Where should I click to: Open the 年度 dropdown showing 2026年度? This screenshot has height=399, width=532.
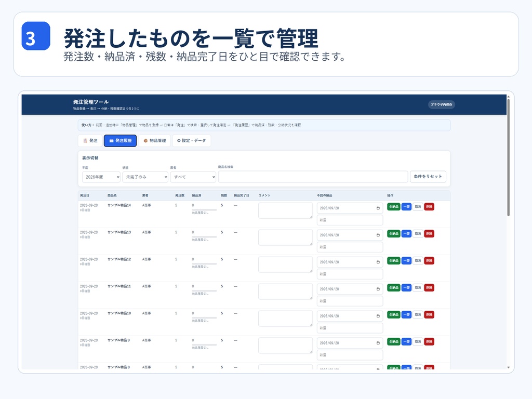[x=101, y=177]
